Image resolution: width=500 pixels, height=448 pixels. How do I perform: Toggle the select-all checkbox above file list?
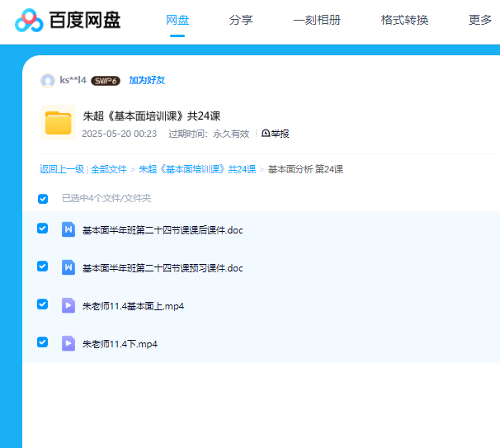click(x=43, y=199)
